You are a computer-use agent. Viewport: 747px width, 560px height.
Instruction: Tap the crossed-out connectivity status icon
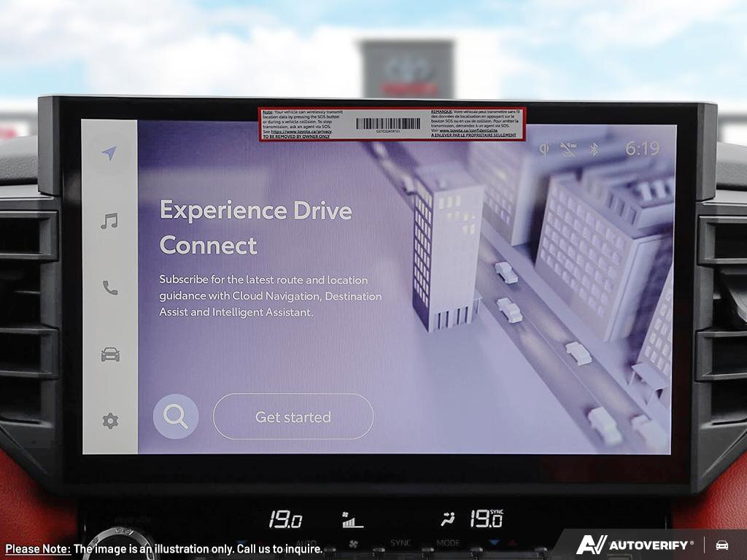(x=568, y=149)
